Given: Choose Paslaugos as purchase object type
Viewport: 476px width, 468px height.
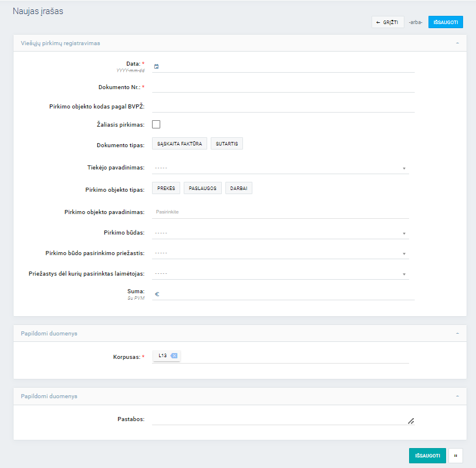Looking at the screenshot, I should click(202, 188).
